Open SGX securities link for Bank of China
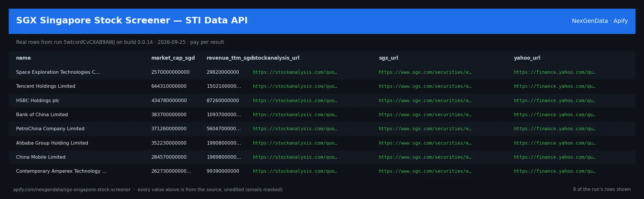The height and width of the screenshot is (199, 644). (x=425, y=115)
